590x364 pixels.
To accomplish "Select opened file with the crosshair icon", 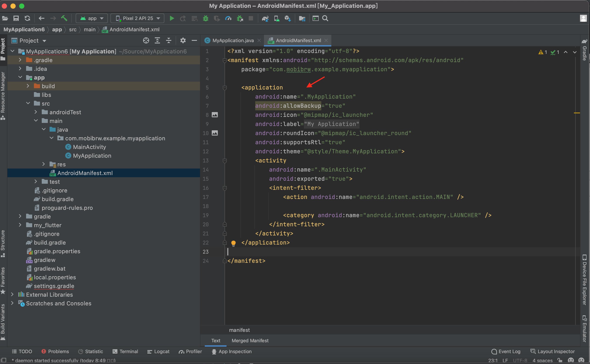I will [146, 40].
